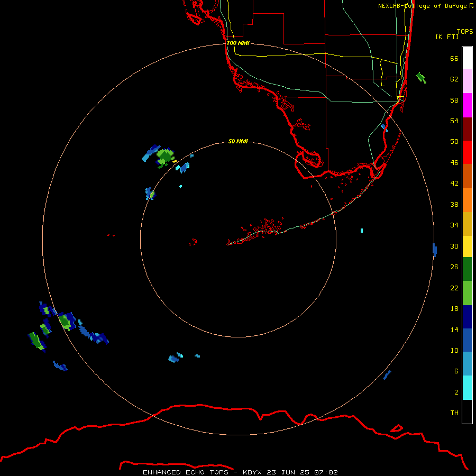Click legend value "66"
Image resolution: width=476 pixels, height=476 pixels.
click(x=454, y=59)
